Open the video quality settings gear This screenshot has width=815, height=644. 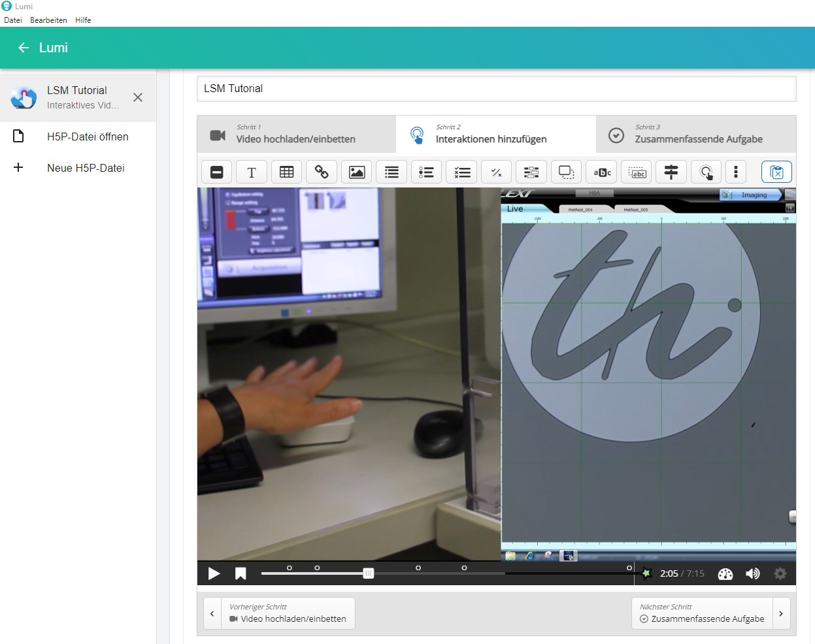(x=780, y=573)
